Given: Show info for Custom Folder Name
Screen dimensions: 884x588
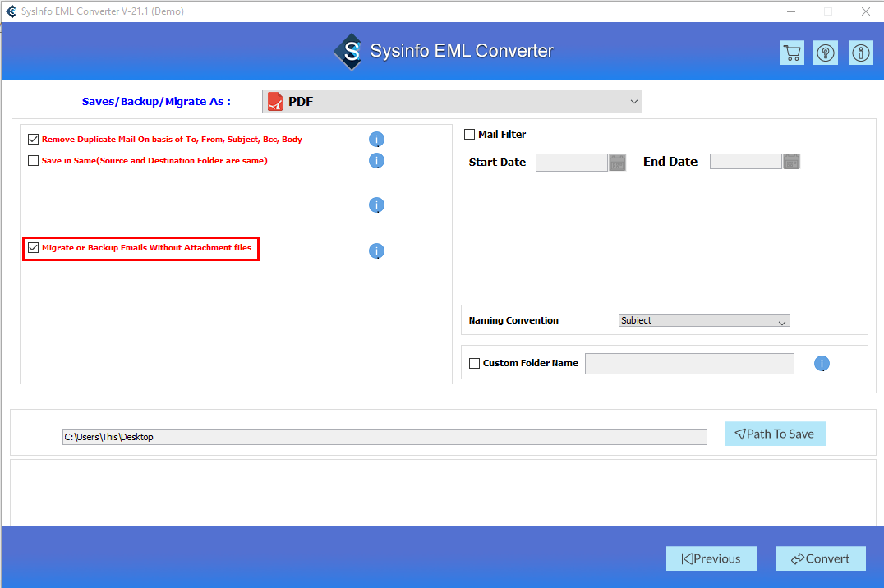Looking at the screenshot, I should click(822, 364).
